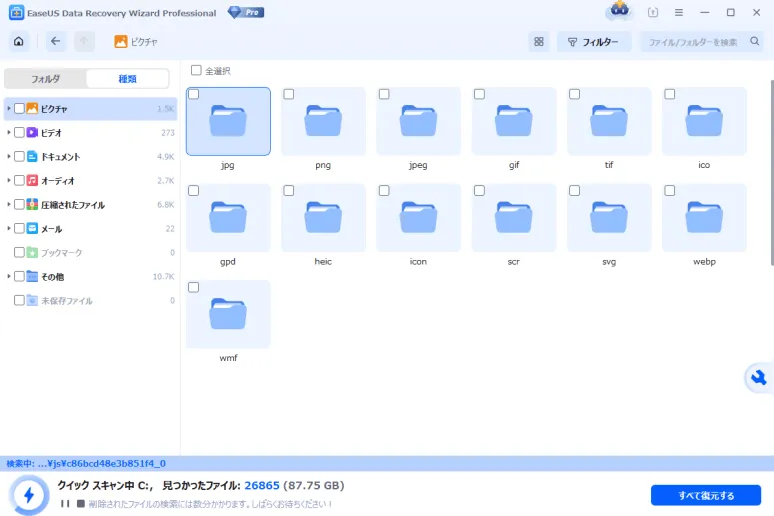This screenshot has width=774, height=516.
Task: Check the ビデオ category checkbox
Action: (x=19, y=132)
